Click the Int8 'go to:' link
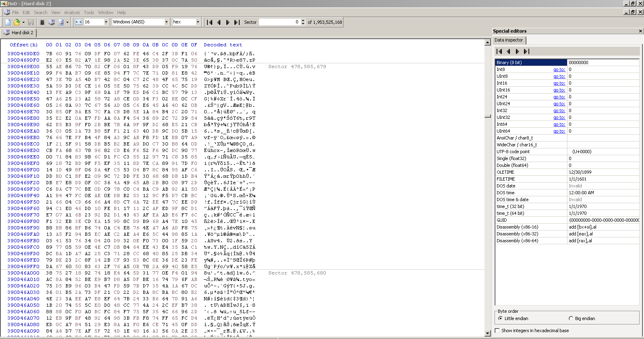 [x=559, y=69]
